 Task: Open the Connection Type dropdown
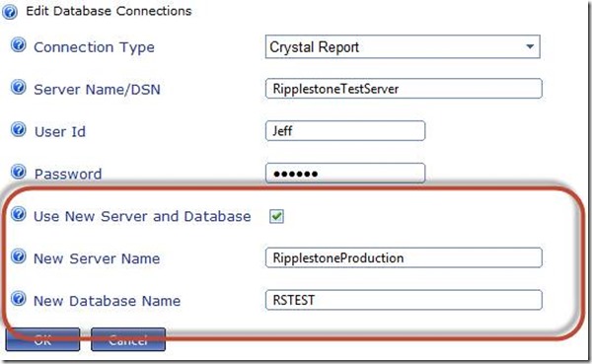click(x=403, y=46)
